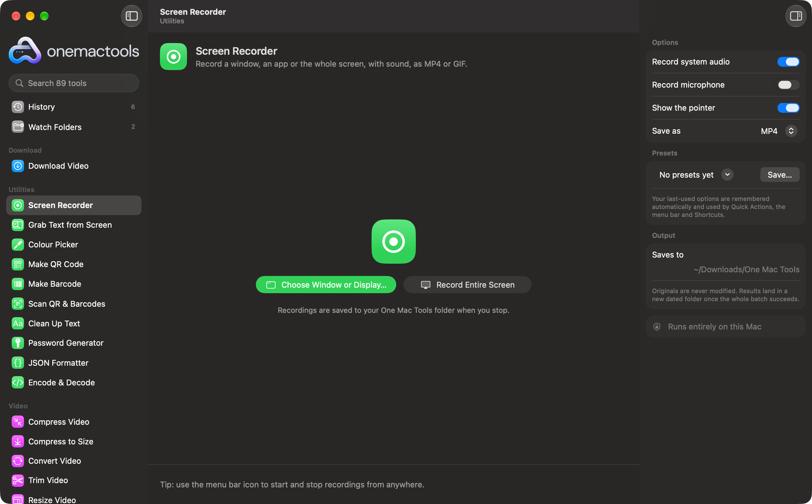The width and height of the screenshot is (812, 504).
Task: Click the large green recorder icon
Action: click(x=394, y=242)
